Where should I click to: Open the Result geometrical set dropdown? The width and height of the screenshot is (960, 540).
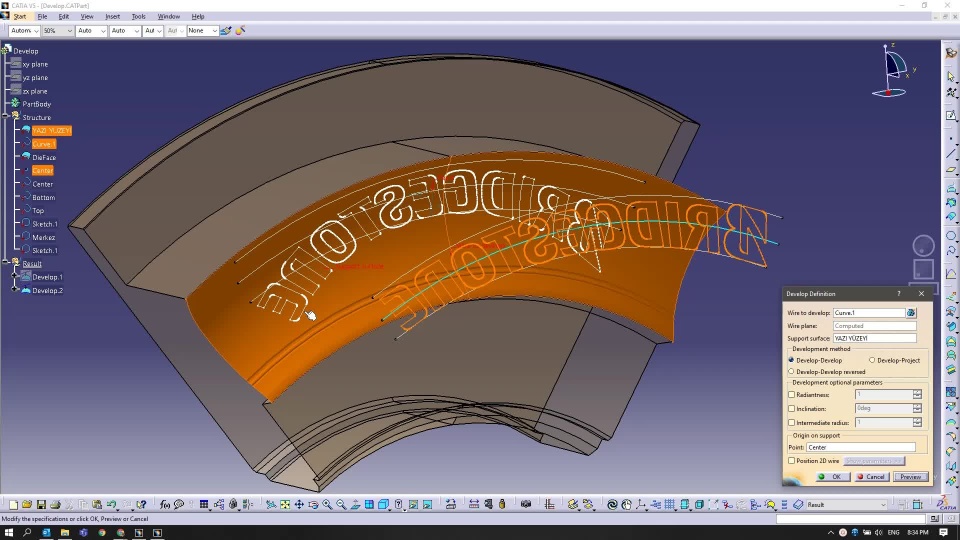coord(846,504)
